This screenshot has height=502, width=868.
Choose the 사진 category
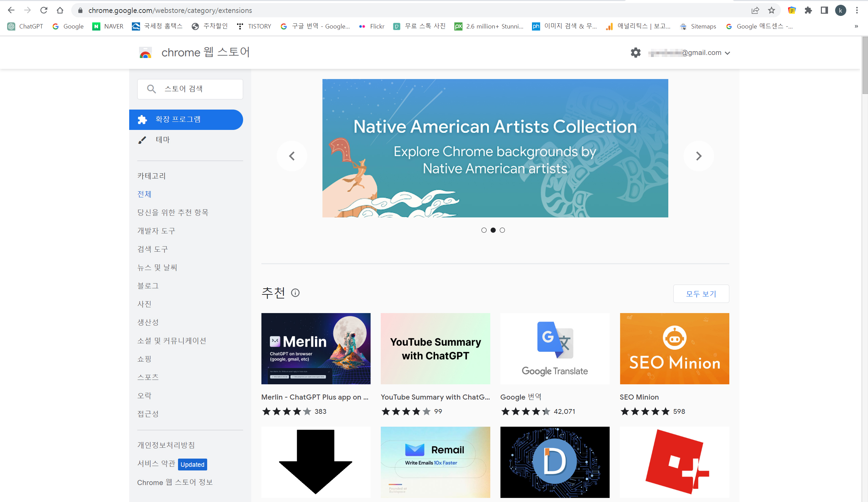pyautogui.click(x=144, y=304)
